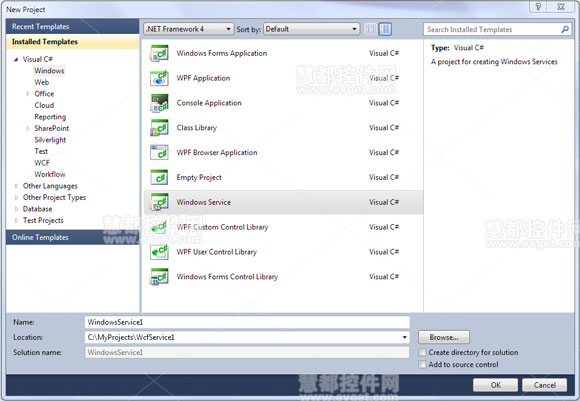Click the "WPF Browser Application" template name

[x=217, y=152]
